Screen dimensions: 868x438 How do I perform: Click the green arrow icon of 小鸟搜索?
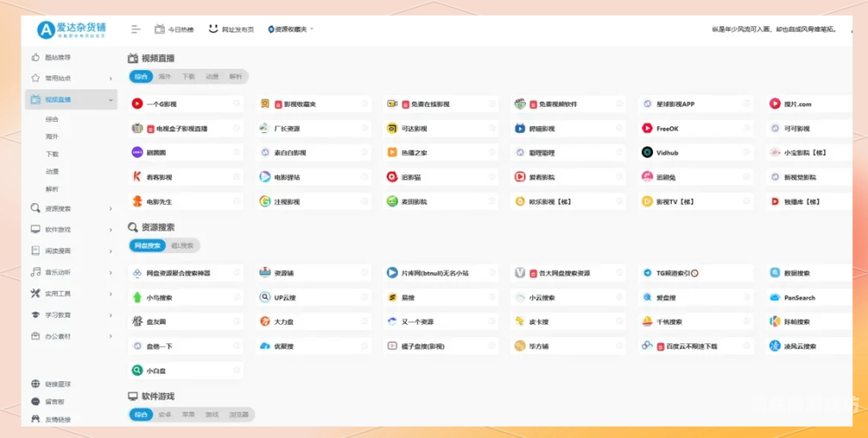point(138,297)
